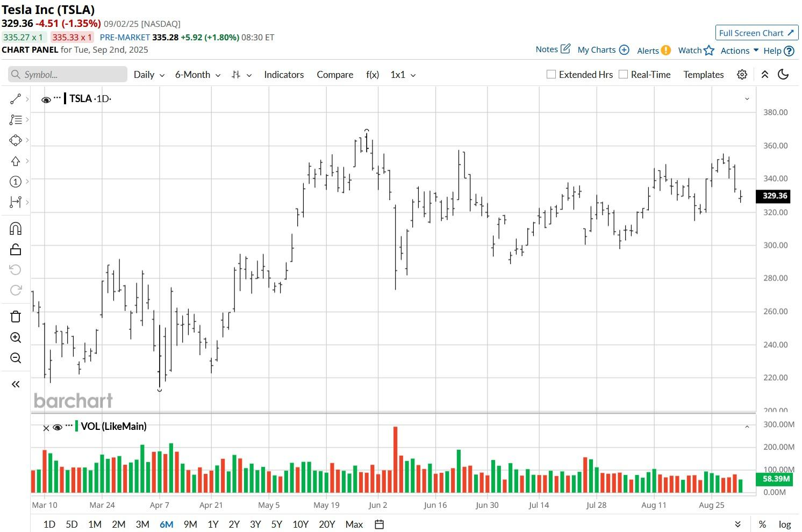This screenshot has width=802, height=532.
Task: Zoom out of the chart
Action: point(16,358)
